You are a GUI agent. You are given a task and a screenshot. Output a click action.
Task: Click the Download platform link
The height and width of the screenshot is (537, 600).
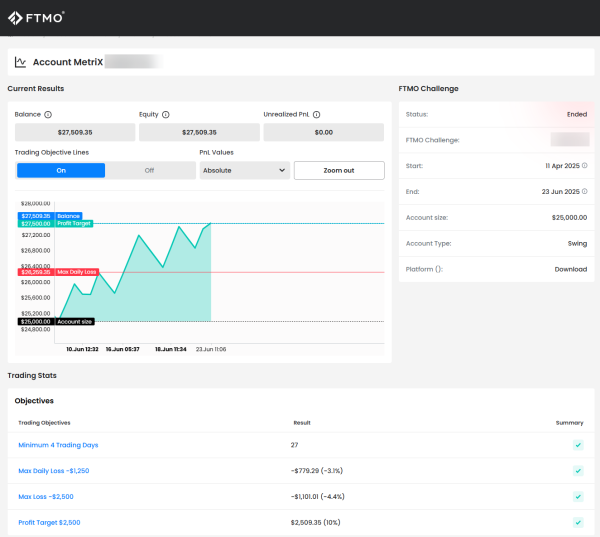coord(570,269)
